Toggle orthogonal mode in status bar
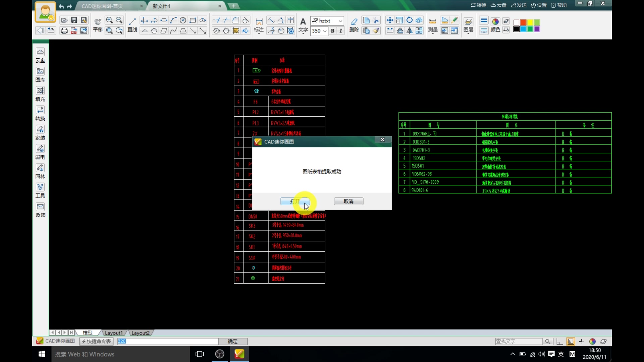Viewport: 644px width, 362px height. [x=559, y=341]
